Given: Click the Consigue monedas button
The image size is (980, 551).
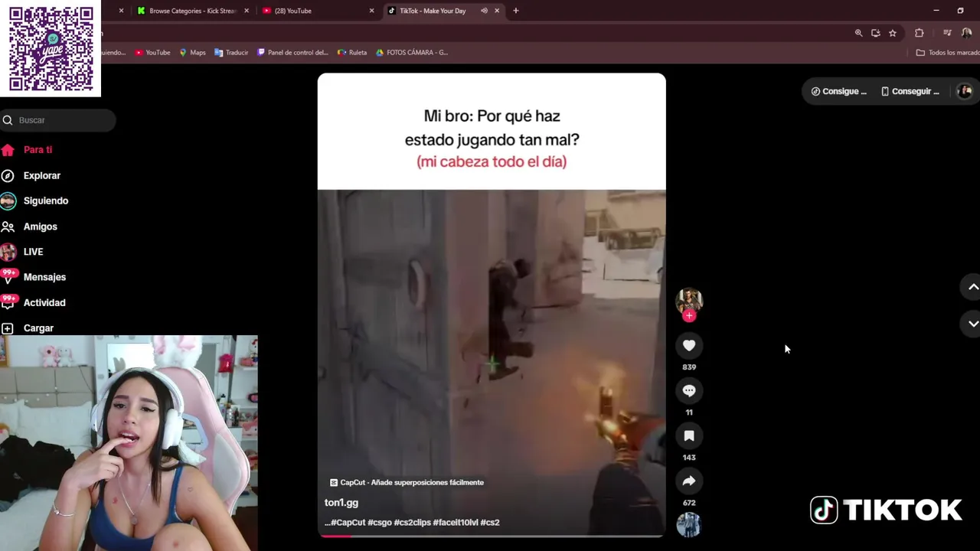Looking at the screenshot, I should pyautogui.click(x=839, y=91).
